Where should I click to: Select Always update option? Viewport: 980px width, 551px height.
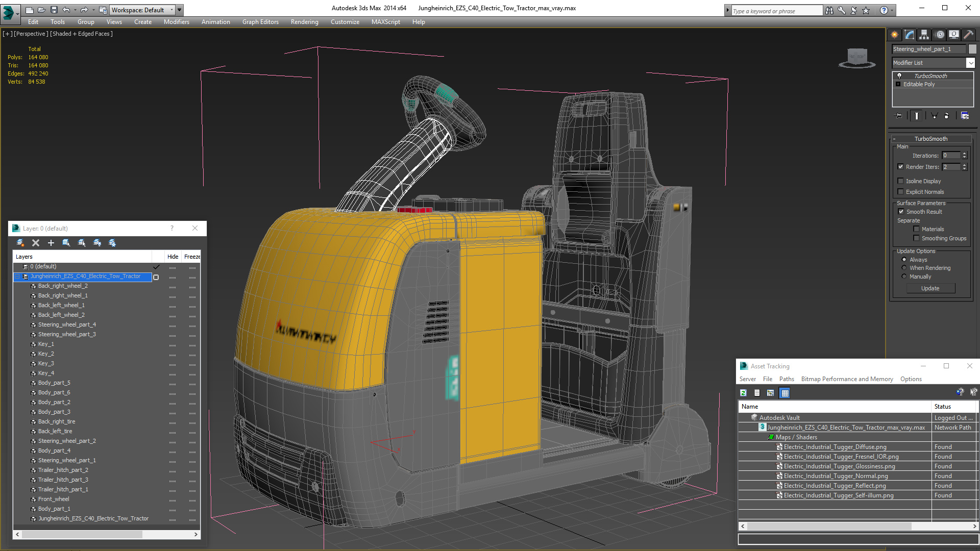click(x=904, y=260)
